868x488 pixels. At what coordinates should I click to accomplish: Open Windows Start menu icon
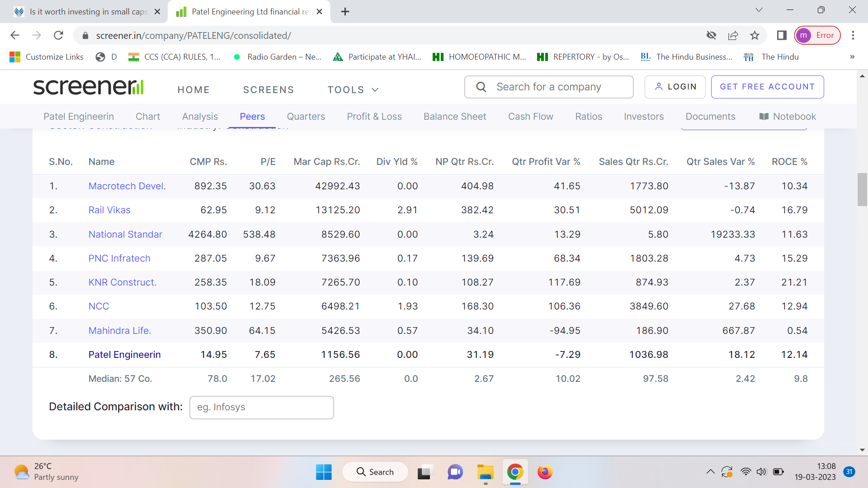pos(324,472)
